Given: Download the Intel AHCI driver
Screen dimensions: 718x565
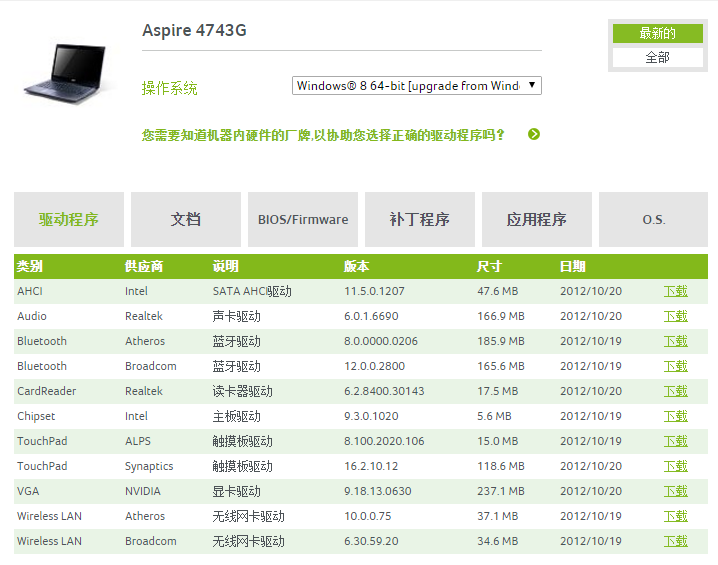Looking at the screenshot, I should tap(675, 291).
